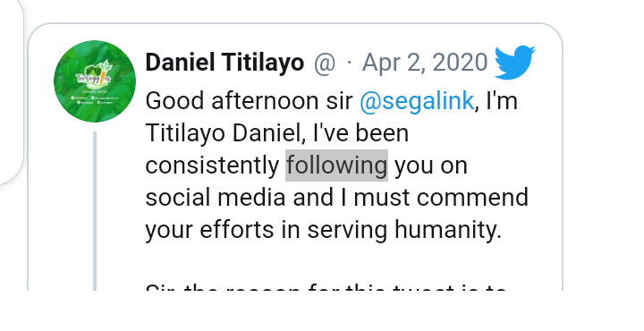Screen dimensions: 644x331
Task: Click the highlighted word "following"
Action: pyautogui.click(x=337, y=165)
